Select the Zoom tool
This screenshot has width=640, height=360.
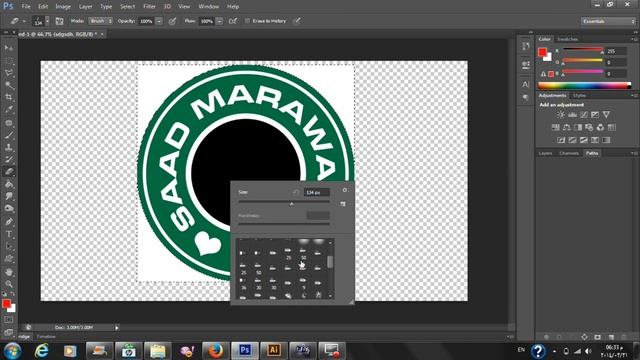click(9, 284)
